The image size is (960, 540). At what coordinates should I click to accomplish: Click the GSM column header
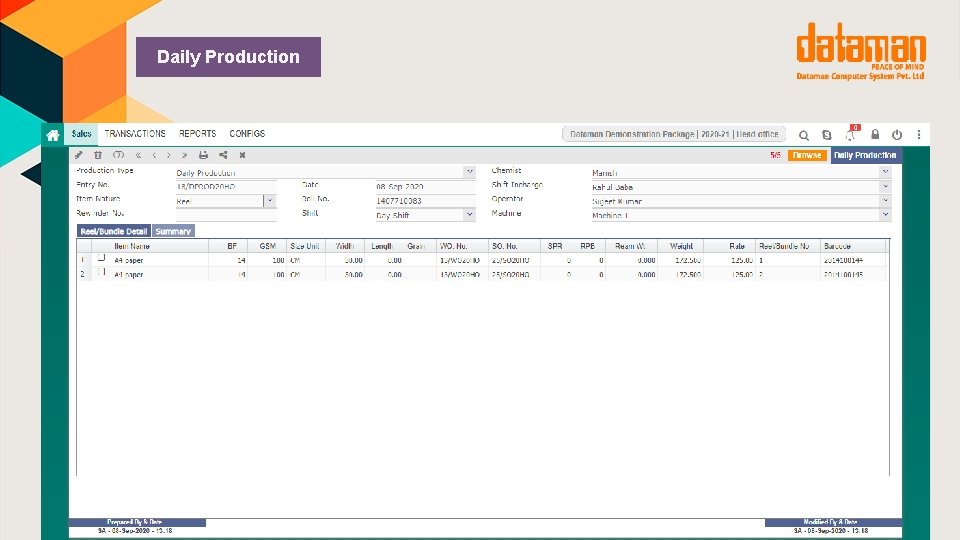(x=268, y=246)
